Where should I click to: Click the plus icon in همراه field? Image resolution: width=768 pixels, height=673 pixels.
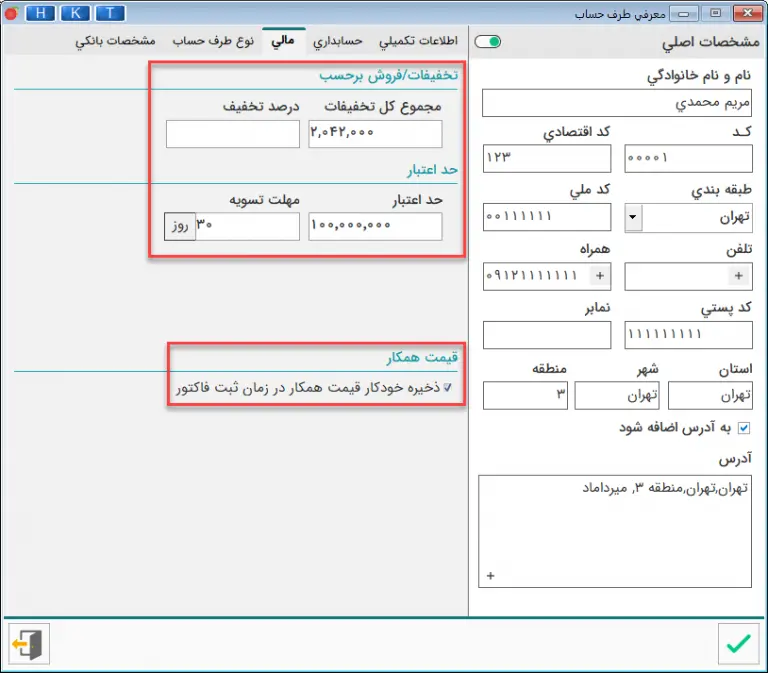click(x=600, y=275)
